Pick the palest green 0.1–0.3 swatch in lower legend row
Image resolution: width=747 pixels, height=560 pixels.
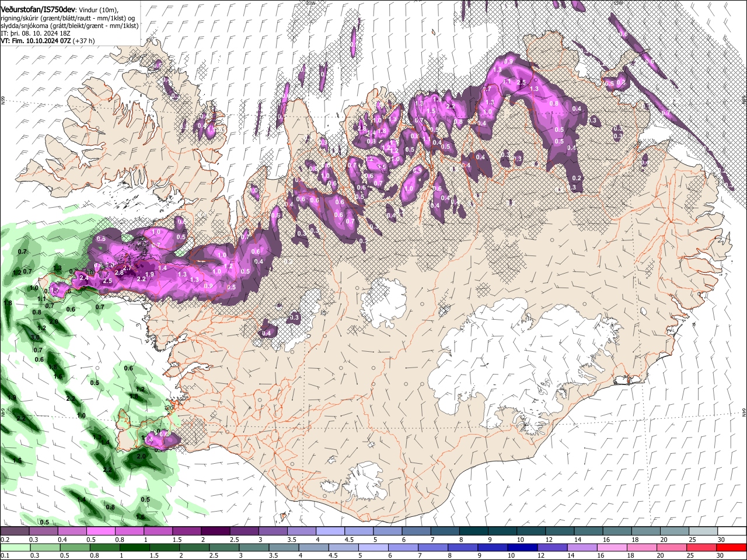tap(15, 548)
